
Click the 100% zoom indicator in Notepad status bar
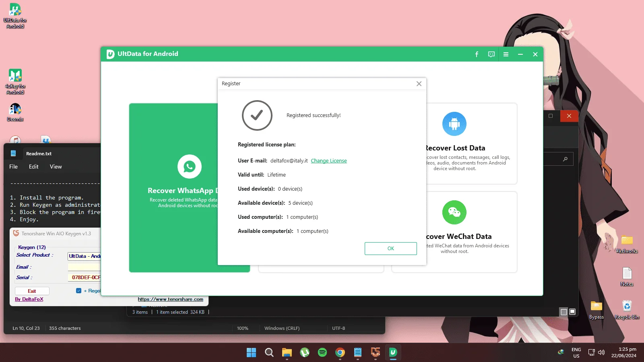[243, 328]
